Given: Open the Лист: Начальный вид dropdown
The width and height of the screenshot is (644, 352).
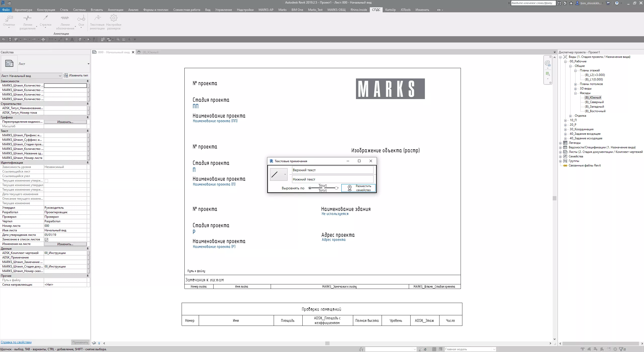Looking at the screenshot, I should pyautogui.click(x=60, y=76).
